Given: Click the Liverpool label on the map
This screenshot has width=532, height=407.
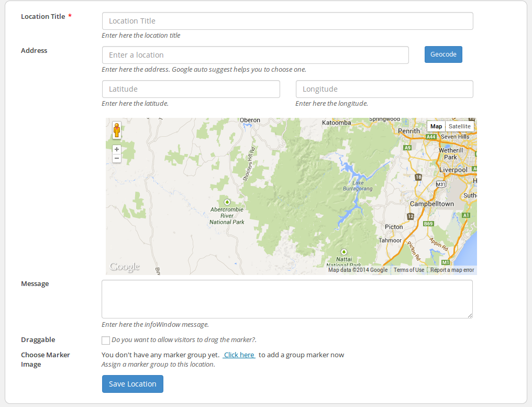Looking at the screenshot, I should tap(453, 170).
